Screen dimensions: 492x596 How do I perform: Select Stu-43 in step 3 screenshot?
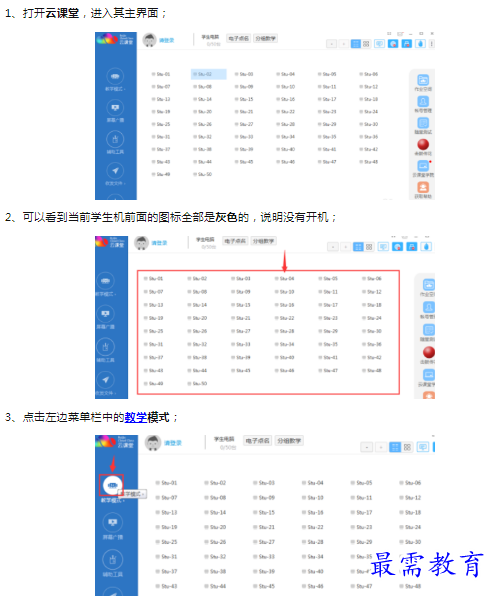click(167, 586)
